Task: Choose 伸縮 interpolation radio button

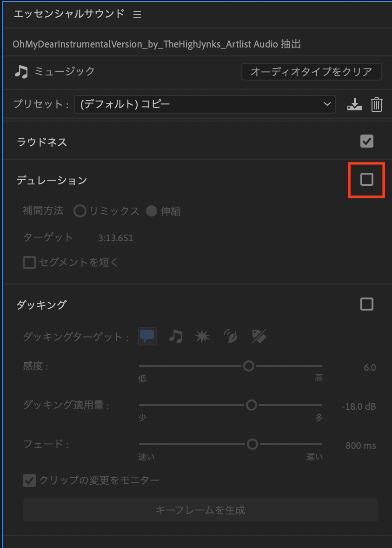Action: point(152,211)
